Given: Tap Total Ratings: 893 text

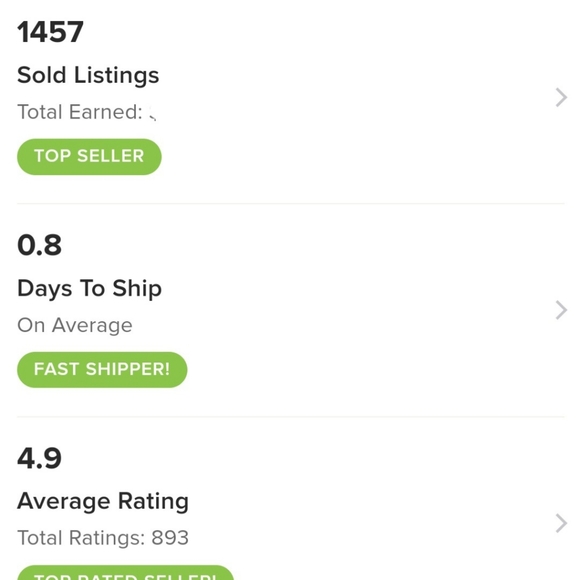Looking at the screenshot, I should [x=103, y=538].
